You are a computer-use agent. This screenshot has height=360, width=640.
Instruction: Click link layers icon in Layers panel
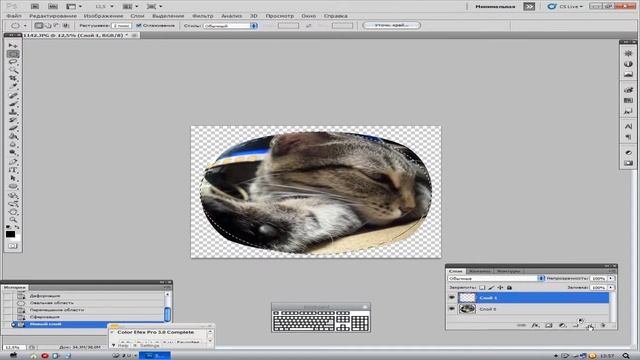click(521, 325)
